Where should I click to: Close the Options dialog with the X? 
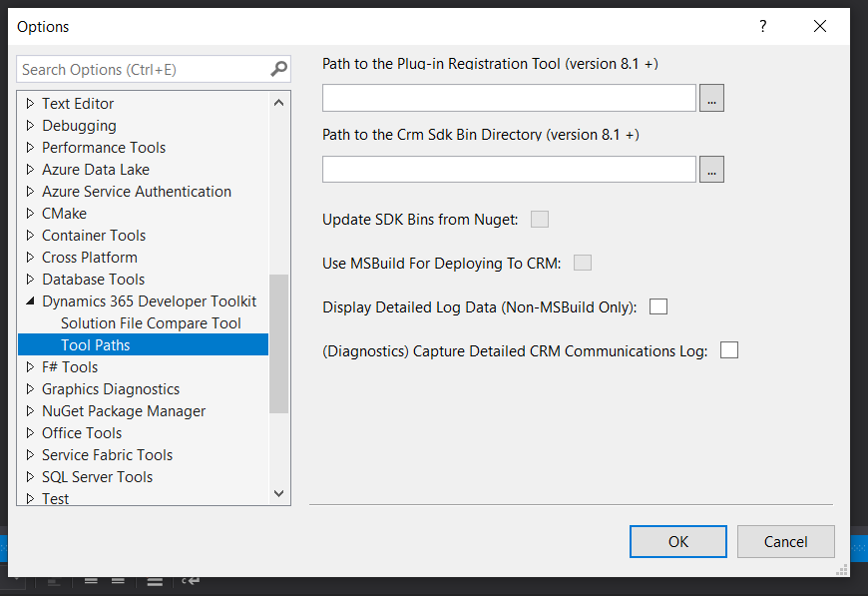click(820, 26)
